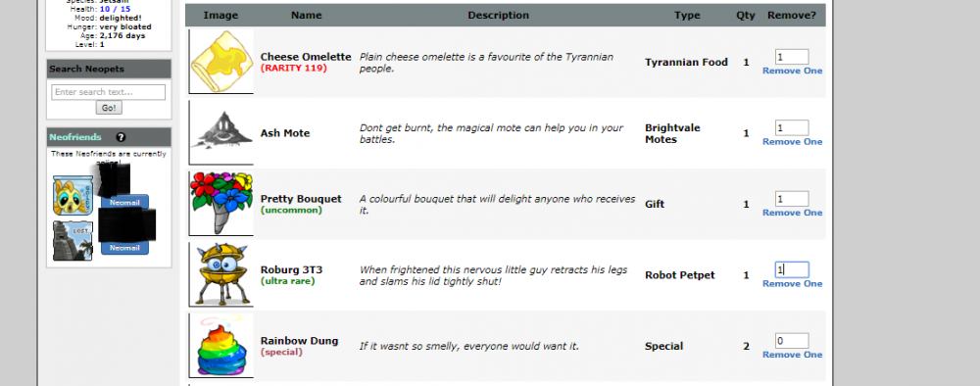Click Remove One for Ash Mote
This screenshot has width=980, height=386.
(x=792, y=142)
